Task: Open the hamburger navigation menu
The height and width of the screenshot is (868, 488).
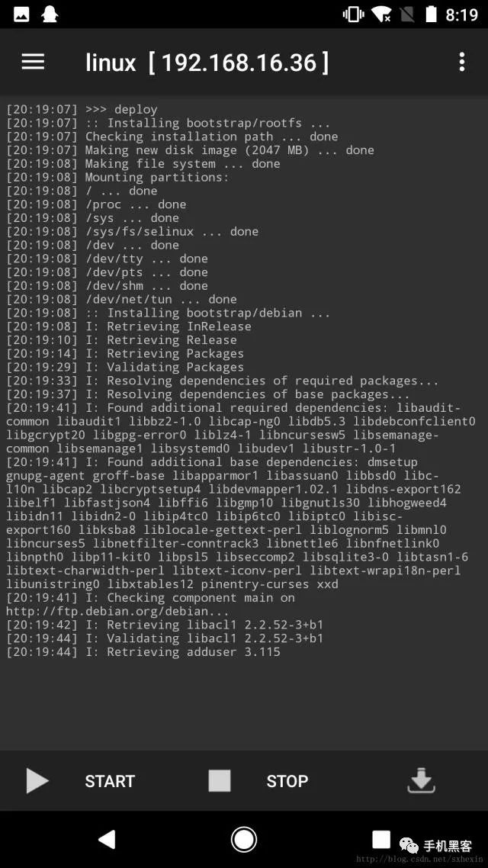Action: (33, 62)
